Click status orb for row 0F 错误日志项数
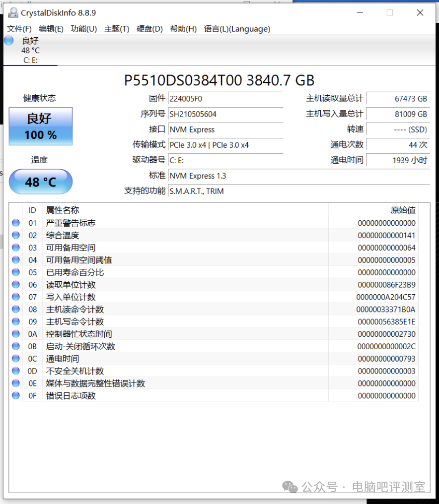This screenshot has width=439, height=504. click(16, 396)
